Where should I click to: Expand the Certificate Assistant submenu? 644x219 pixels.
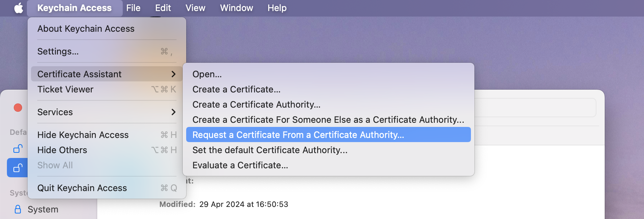coord(107,74)
